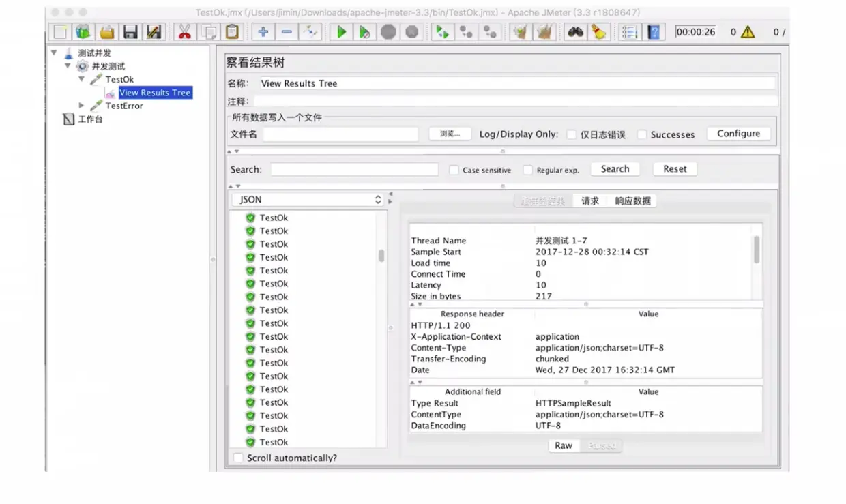Reset search using the yellow brush icon
The image size is (846, 504).
[599, 32]
